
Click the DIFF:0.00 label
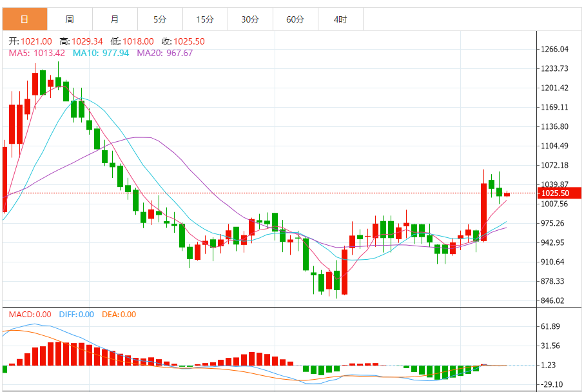[76, 315]
